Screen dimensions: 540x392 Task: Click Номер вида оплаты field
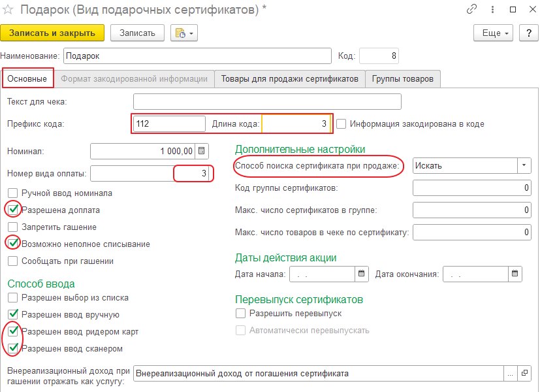tap(150, 173)
